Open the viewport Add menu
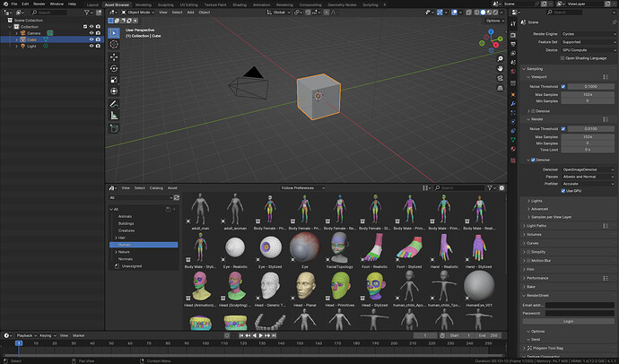This screenshot has height=364, width=619. [x=190, y=13]
